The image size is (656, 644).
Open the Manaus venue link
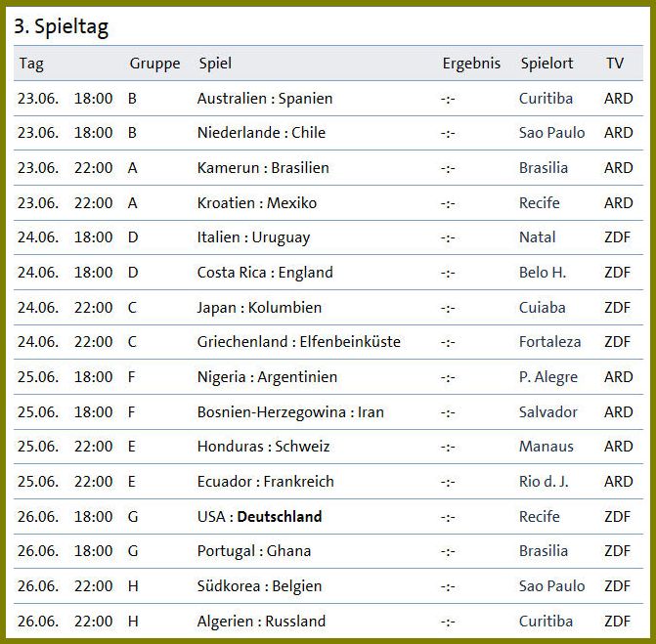click(546, 447)
